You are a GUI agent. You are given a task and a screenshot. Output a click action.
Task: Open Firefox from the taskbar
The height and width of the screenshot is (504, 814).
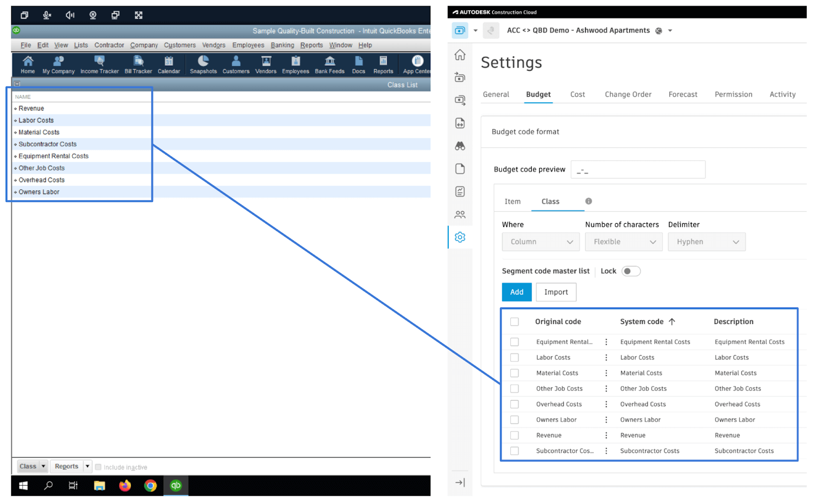[125, 486]
